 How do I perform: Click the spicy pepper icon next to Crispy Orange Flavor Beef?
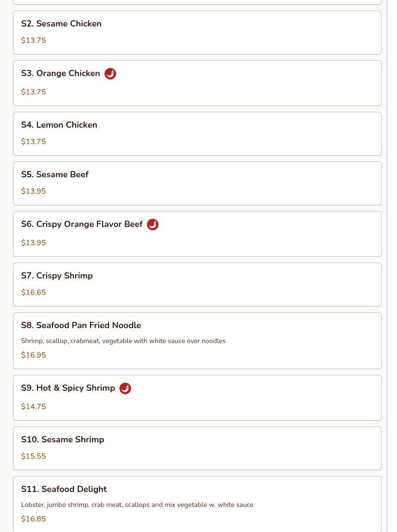[153, 225]
